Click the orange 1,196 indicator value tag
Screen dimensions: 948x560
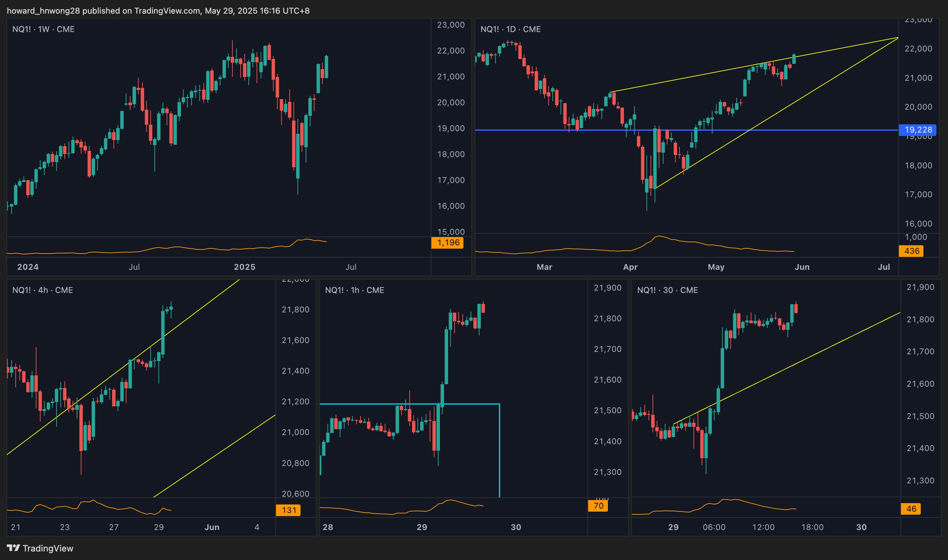(447, 243)
